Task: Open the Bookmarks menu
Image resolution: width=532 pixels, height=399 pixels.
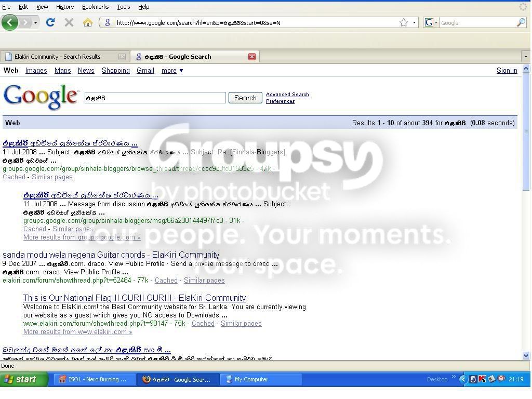Action: coord(96,7)
